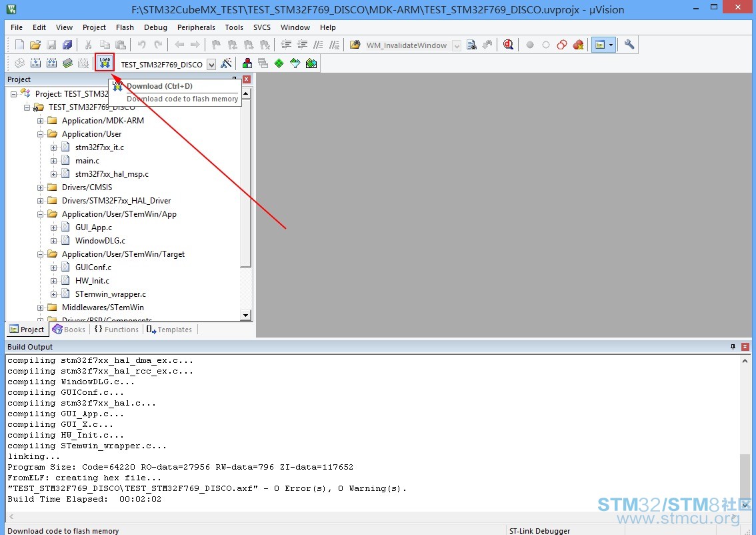The height and width of the screenshot is (535, 756).
Task: Collapse Application/User/STemWin/App folder
Action: click(41, 214)
